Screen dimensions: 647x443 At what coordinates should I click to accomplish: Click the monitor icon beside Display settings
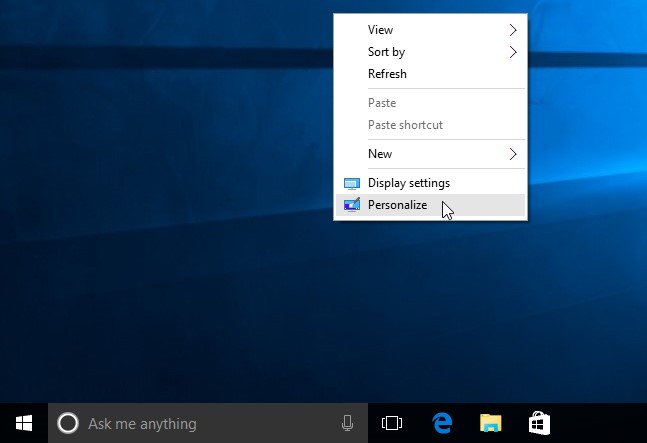(351, 183)
